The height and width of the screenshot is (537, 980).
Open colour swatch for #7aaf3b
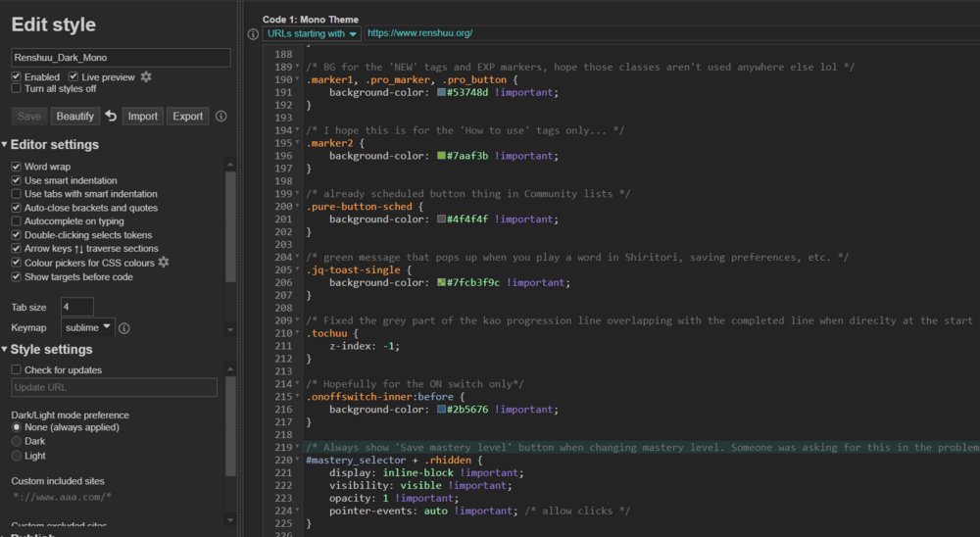pyautogui.click(x=442, y=156)
